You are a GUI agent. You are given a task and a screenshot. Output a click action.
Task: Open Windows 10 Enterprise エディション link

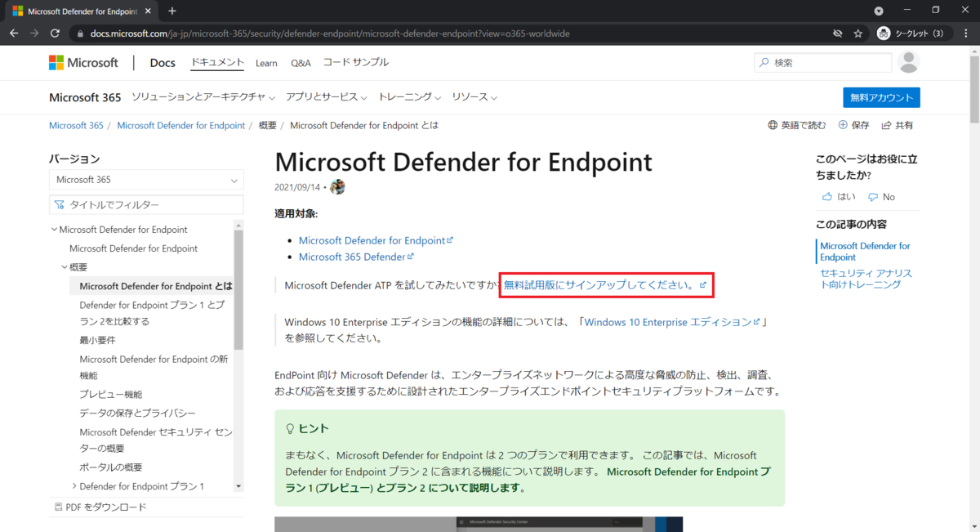[x=672, y=322]
